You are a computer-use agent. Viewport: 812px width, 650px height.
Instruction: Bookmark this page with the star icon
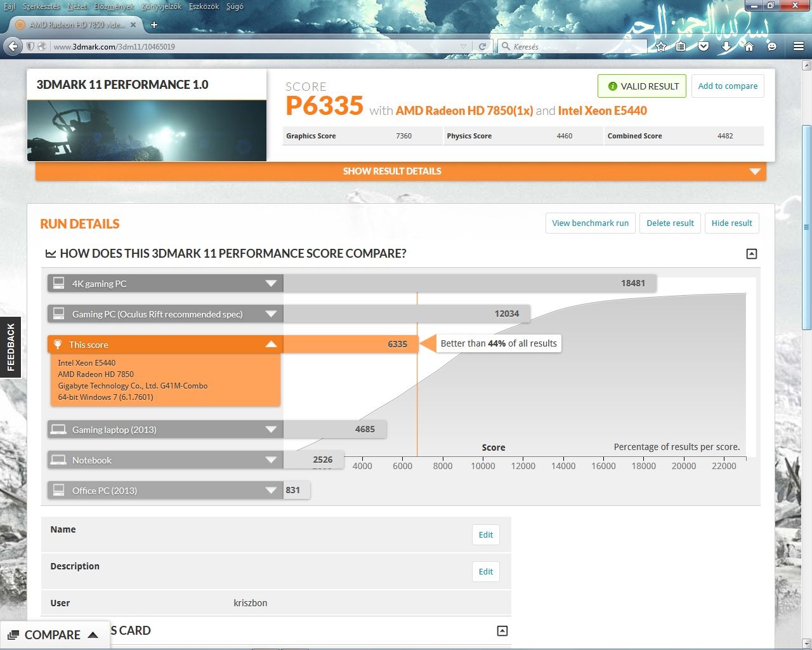pyautogui.click(x=661, y=46)
